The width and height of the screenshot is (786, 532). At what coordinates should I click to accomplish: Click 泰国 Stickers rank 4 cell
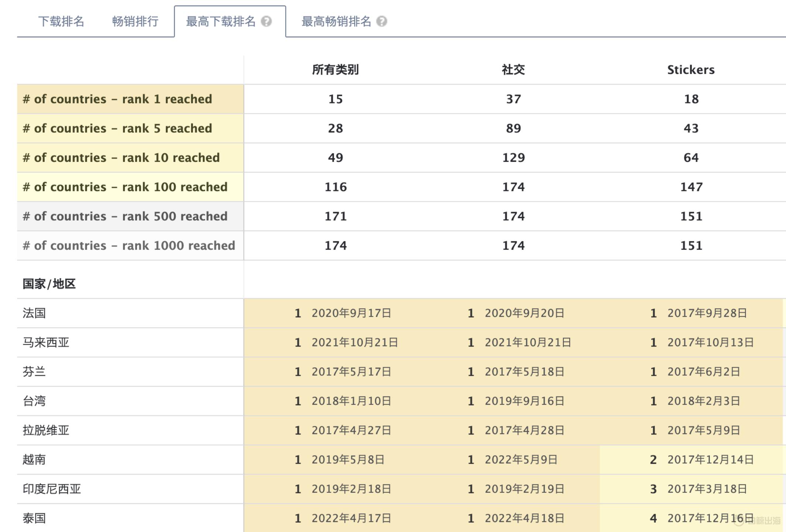tap(653, 518)
